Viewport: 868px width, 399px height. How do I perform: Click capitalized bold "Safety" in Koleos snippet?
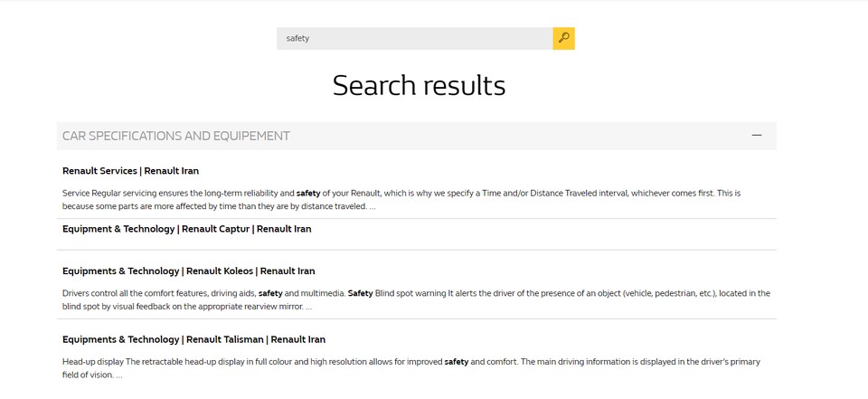360,293
